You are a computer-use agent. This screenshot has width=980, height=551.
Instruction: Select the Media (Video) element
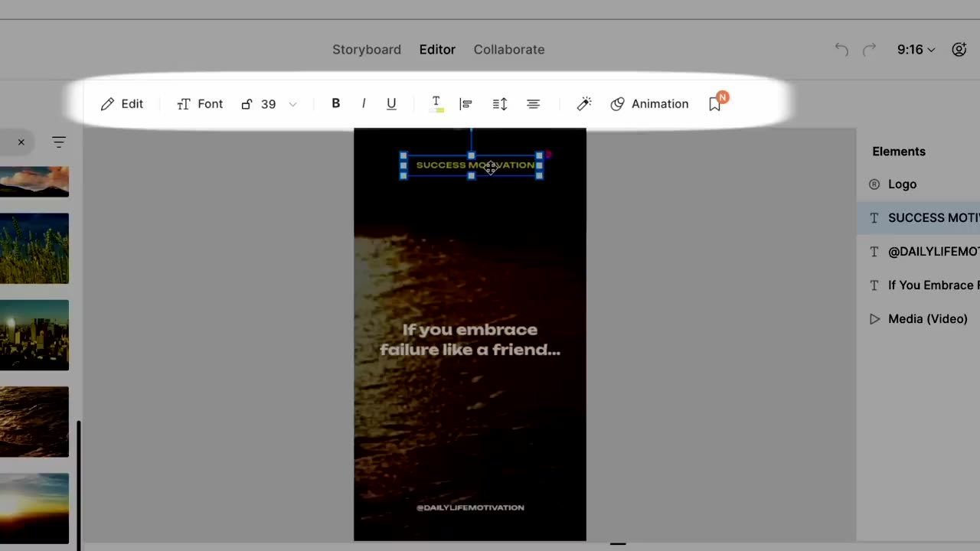tap(918, 319)
